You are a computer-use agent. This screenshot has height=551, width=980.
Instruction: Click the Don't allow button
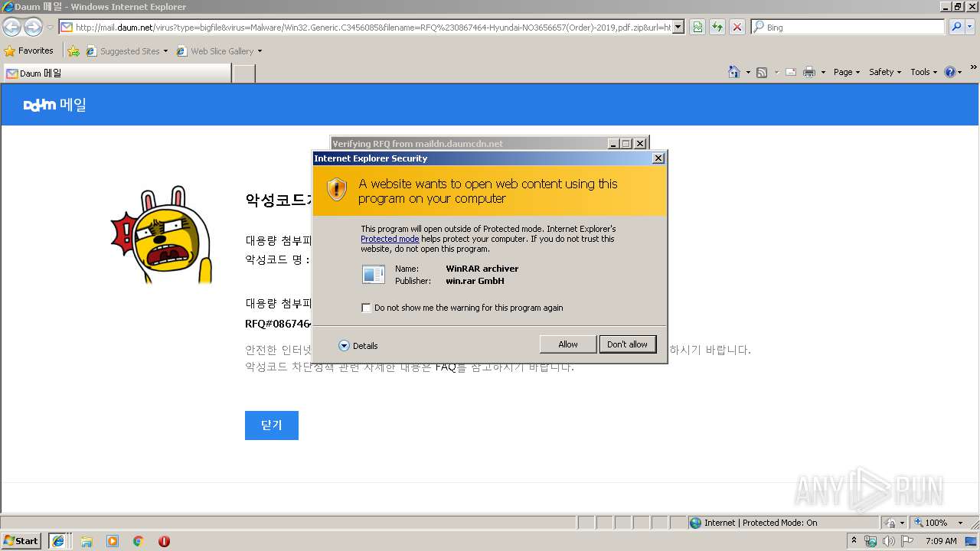[627, 344]
